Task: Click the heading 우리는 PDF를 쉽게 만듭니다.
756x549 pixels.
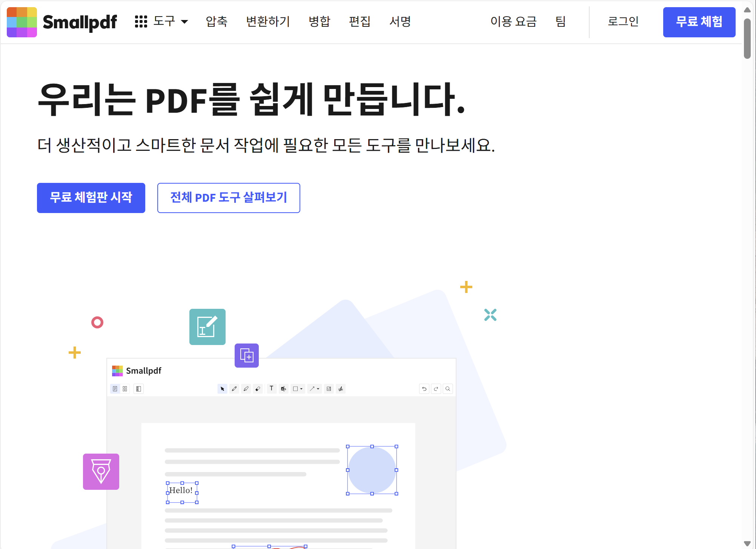Action: tap(251, 100)
